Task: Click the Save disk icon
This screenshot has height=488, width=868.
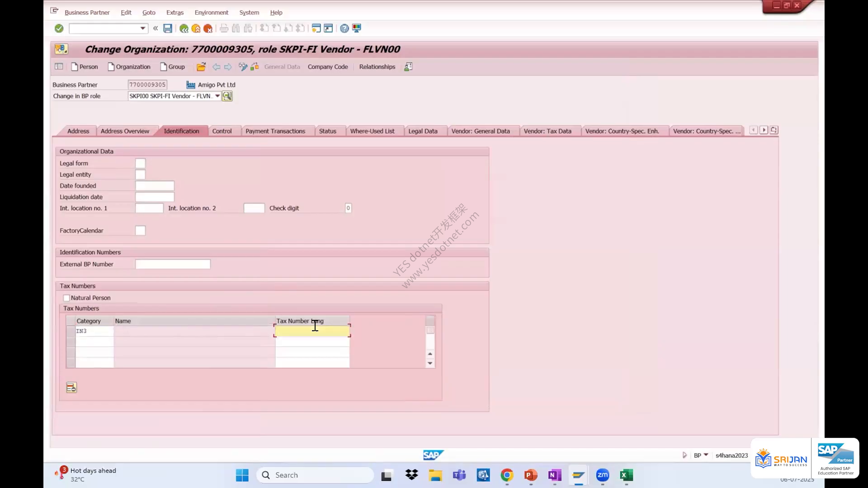Action: point(168,28)
